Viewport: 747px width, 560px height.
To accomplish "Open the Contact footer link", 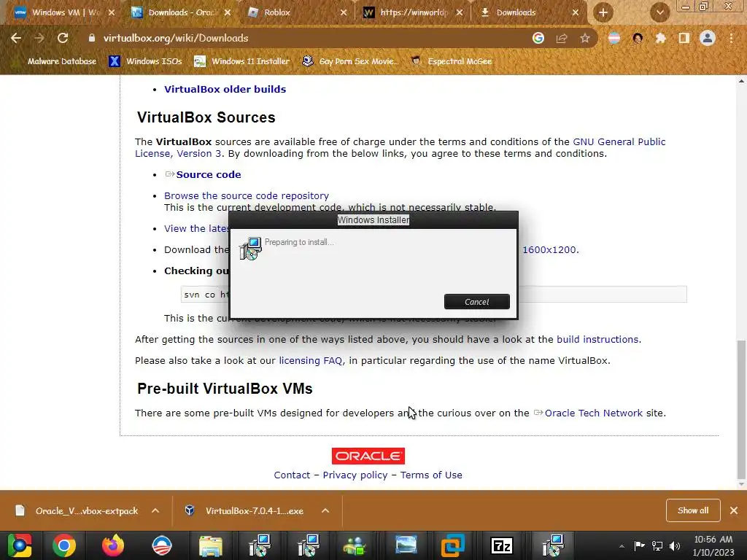I will pyautogui.click(x=292, y=475).
